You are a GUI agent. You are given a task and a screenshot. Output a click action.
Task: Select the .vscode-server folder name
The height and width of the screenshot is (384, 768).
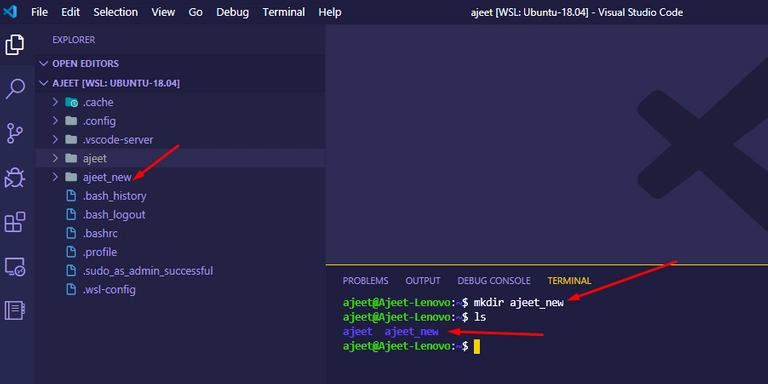pyautogui.click(x=118, y=140)
